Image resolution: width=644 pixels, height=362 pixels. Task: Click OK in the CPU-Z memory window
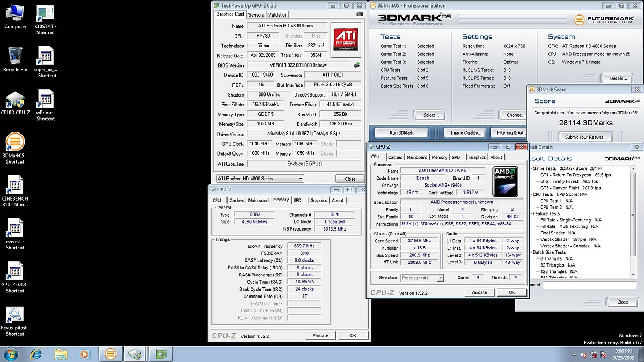pos(353,335)
